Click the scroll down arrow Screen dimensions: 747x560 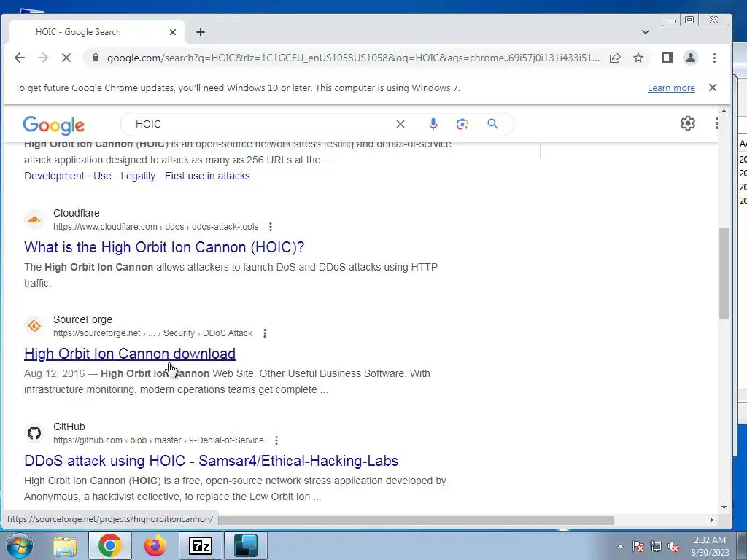tap(724, 507)
